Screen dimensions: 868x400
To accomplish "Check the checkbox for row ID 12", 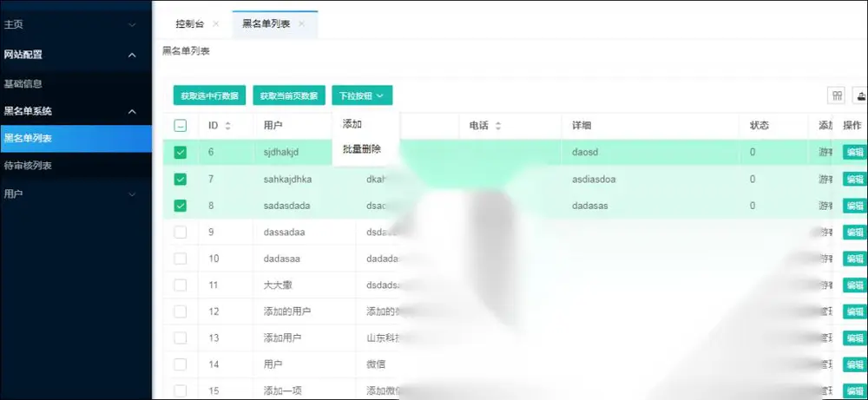I will [x=180, y=311].
